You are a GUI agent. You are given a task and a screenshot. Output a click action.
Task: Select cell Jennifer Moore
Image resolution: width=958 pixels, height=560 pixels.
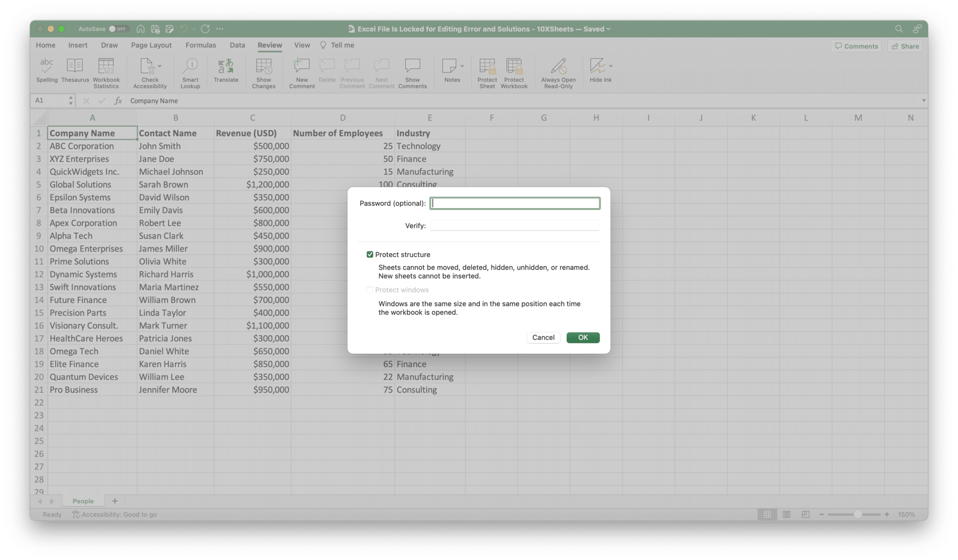click(175, 390)
